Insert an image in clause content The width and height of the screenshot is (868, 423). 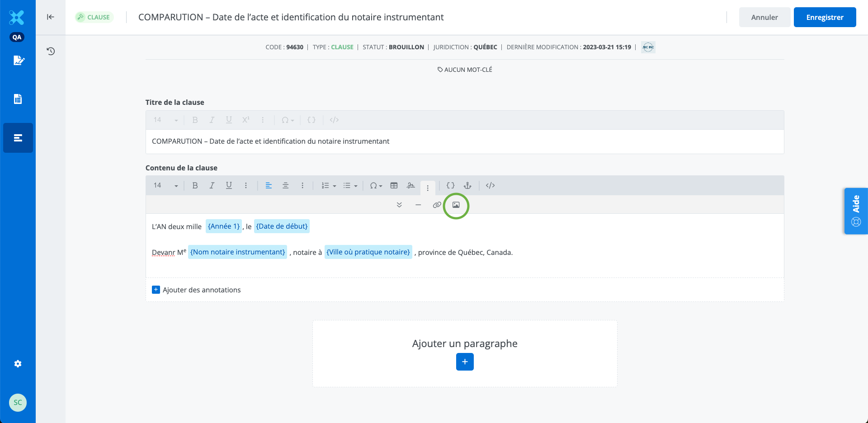point(456,205)
